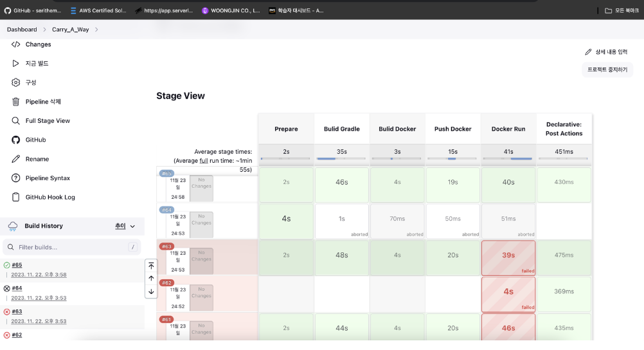This screenshot has width=644, height=350.
Task: Click the magnifier icon for Full Stage View
Action: [x=15, y=120]
